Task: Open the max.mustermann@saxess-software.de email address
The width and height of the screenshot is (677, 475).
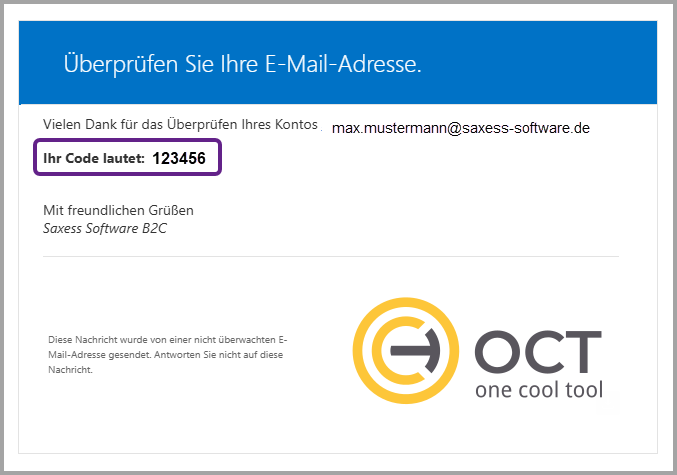Action: [461, 128]
